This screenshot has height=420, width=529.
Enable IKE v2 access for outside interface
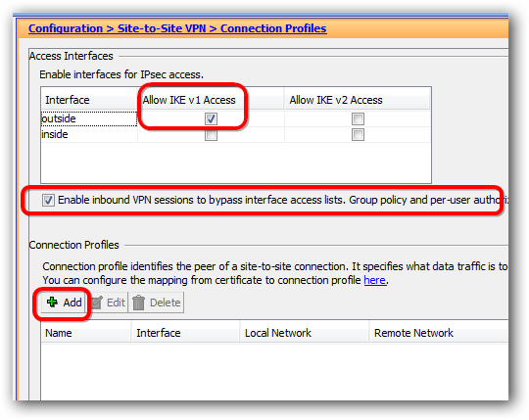[358, 118]
